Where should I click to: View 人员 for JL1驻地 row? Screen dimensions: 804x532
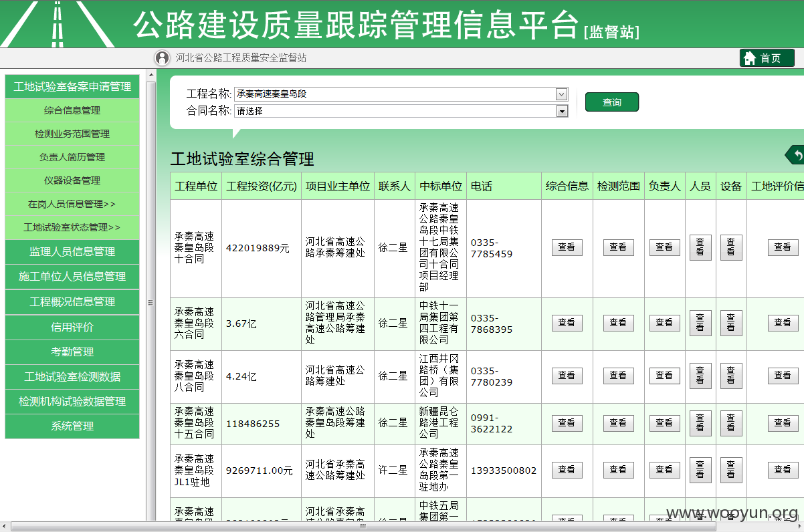(x=700, y=470)
